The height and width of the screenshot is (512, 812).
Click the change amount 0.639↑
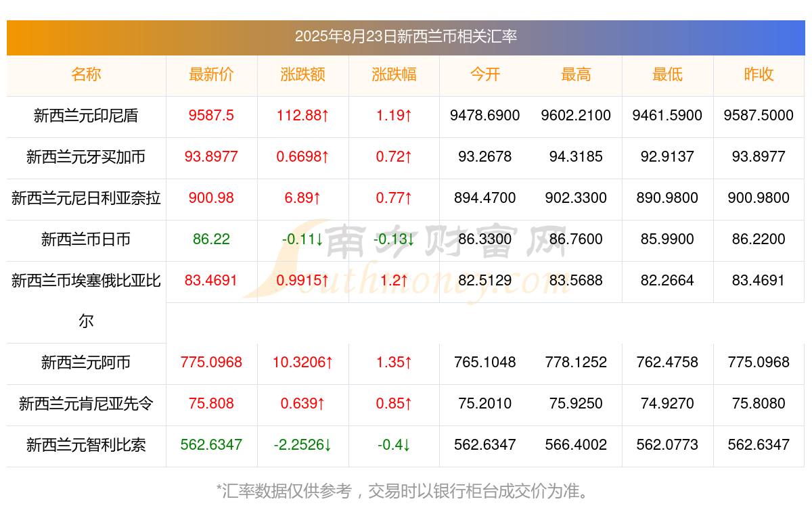pos(302,404)
